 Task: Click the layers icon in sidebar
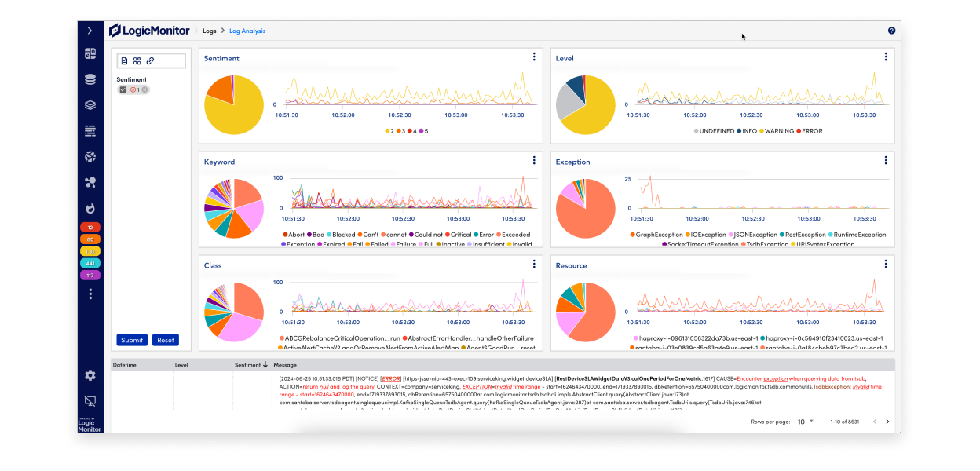(x=90, y=105)
